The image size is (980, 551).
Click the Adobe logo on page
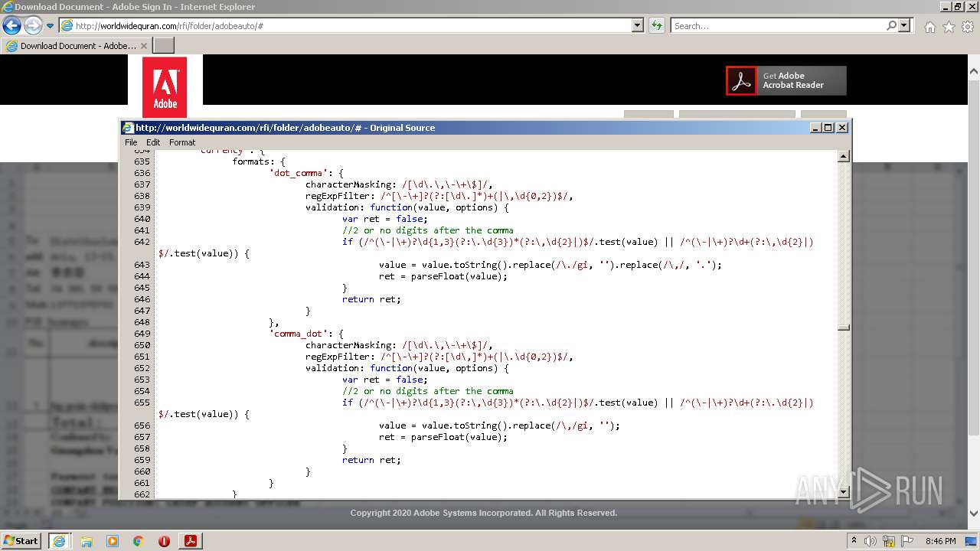[x=165, y=87]
